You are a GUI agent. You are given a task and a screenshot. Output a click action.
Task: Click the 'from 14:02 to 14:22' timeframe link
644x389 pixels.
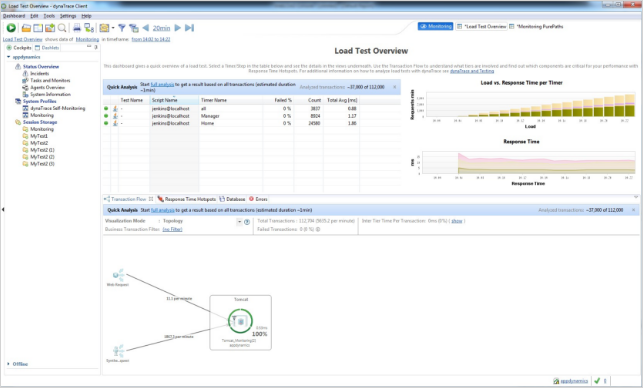click(151, 39)
